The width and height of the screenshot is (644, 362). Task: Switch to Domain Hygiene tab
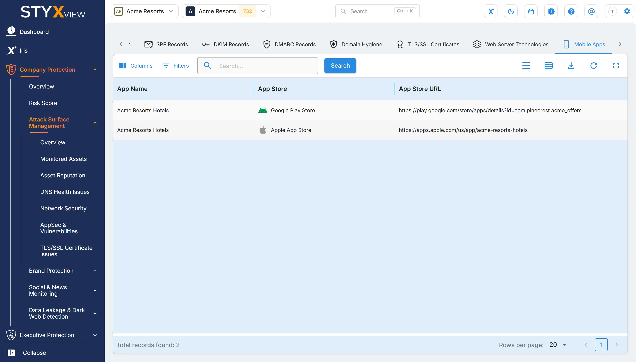[356, 44]
